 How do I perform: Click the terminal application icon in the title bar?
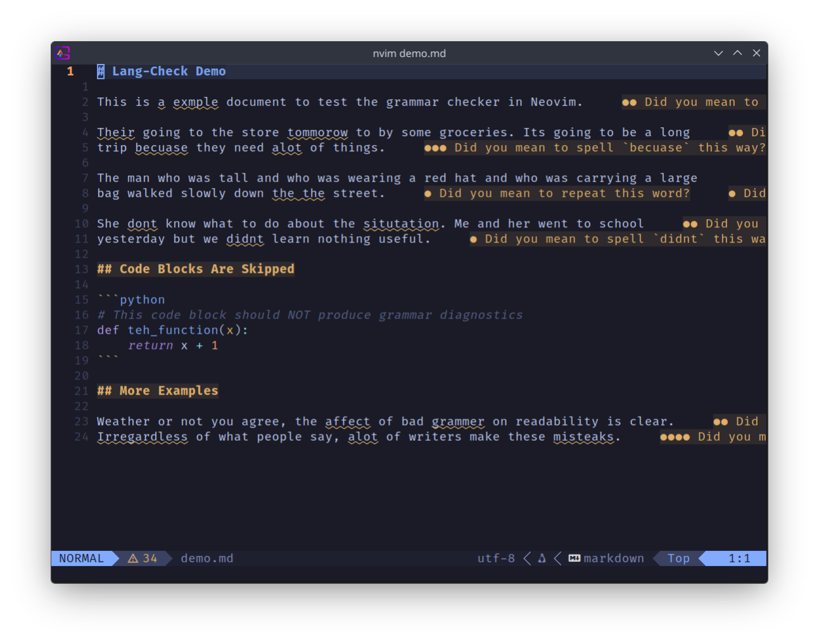62,53
